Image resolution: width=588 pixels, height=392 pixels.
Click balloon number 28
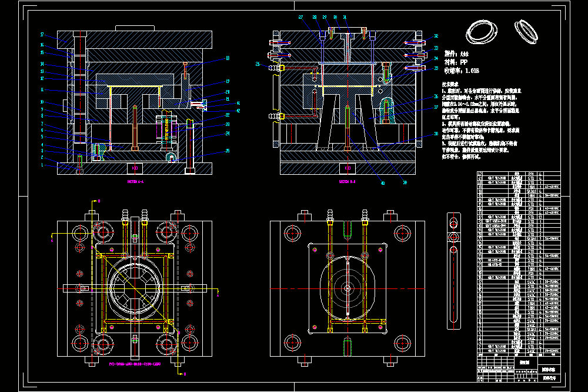pos(315,17)
